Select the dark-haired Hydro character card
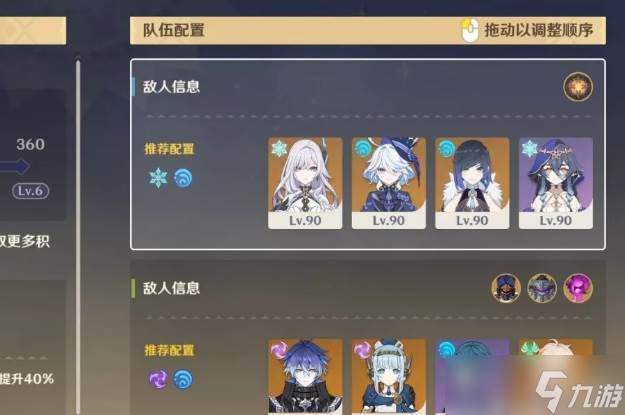 point(472,183)
